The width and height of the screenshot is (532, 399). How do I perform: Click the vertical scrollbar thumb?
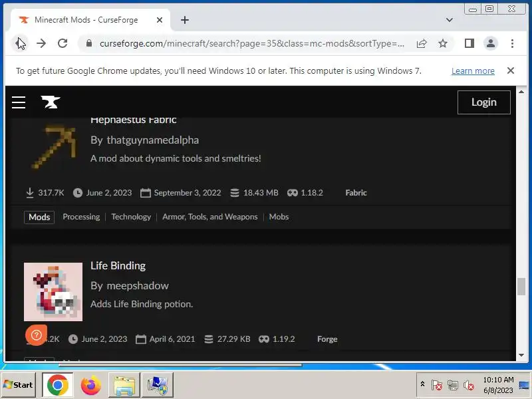[x=521, y=287]
